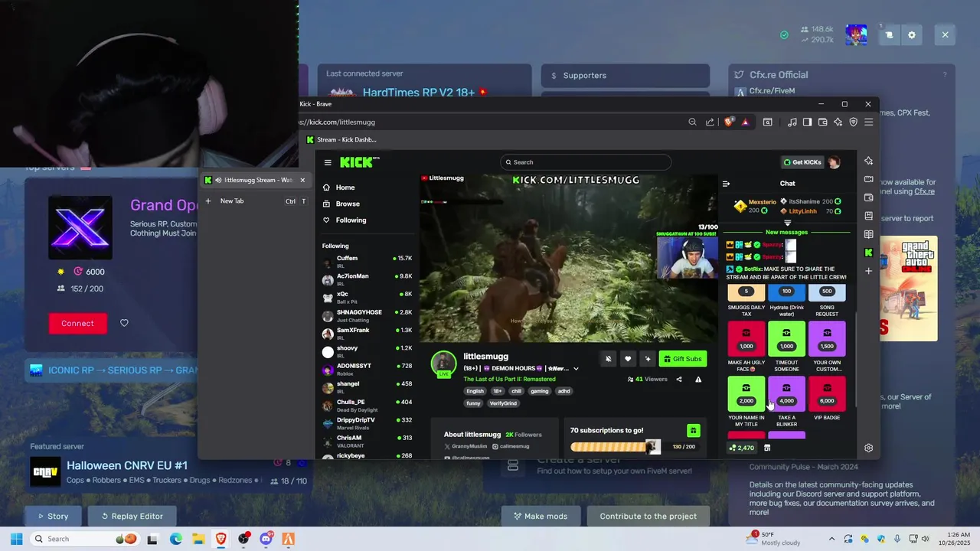The image size is (980, 551).
Task: Collapse the chat panel icon
Action: click(x=726, y=184)
